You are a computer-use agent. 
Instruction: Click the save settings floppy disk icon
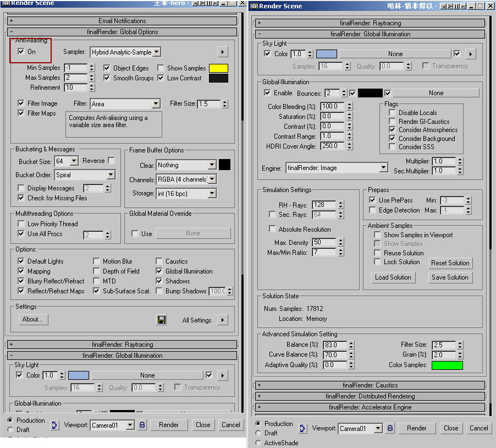tap(161, 320)
